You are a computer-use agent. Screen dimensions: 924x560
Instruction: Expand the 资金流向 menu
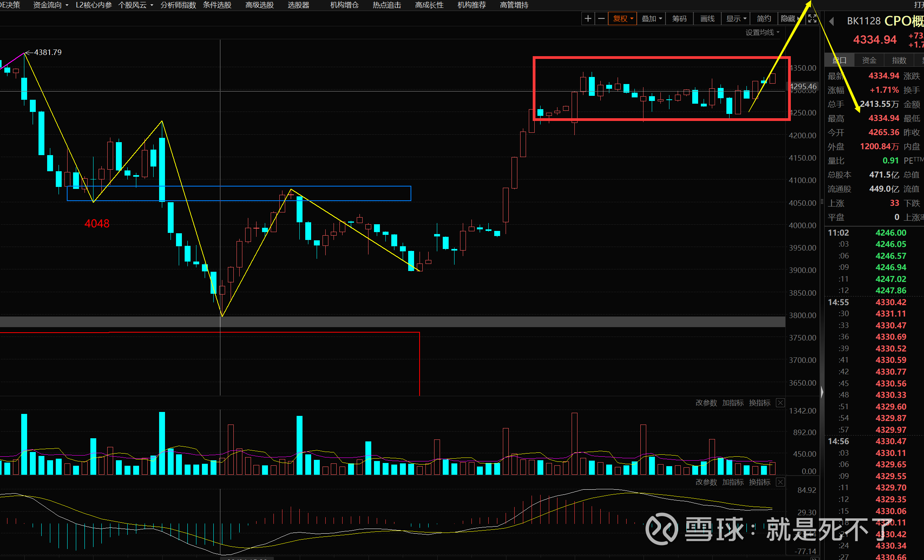(x=51, y=5)
